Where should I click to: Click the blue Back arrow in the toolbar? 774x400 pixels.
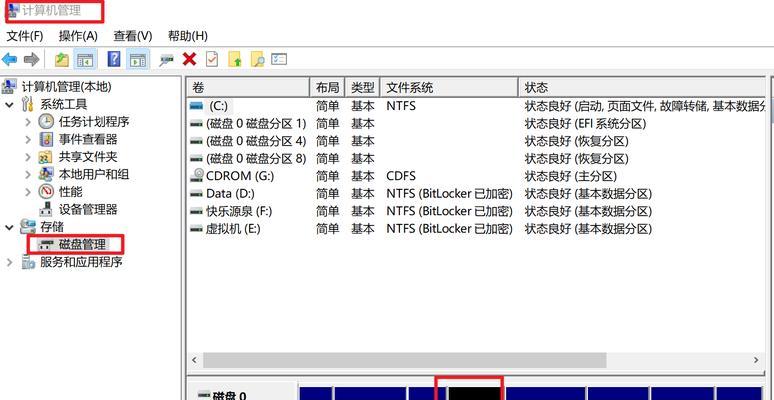(x=9, y=60)
